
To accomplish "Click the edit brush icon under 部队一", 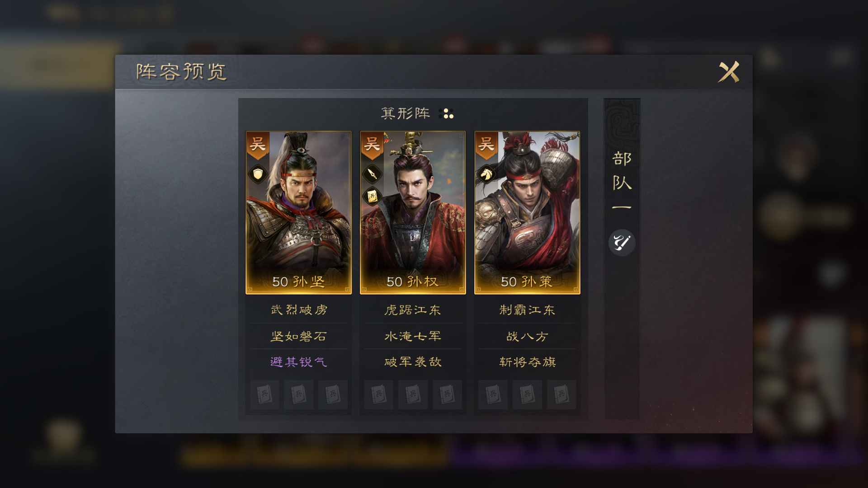I will [622, 243].
